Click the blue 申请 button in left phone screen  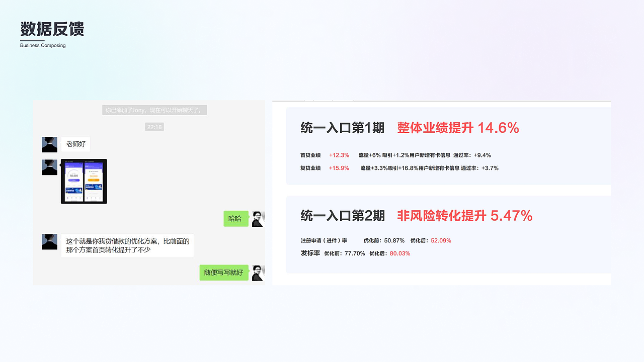click(73, 180)
